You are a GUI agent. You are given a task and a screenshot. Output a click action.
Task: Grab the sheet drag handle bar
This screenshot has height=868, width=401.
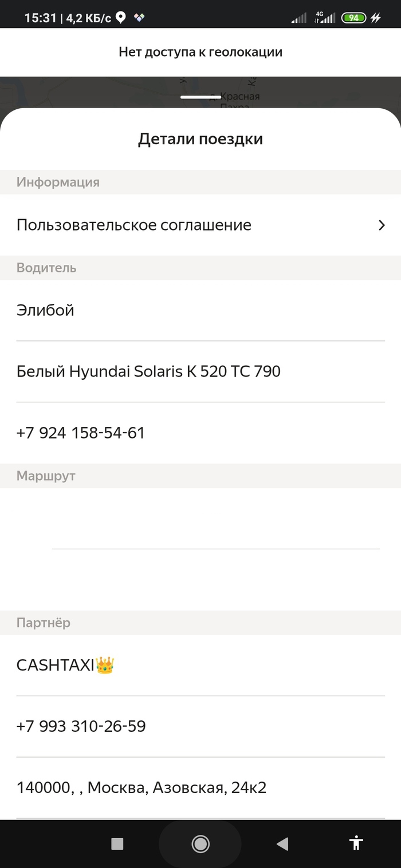coord(200,97)
